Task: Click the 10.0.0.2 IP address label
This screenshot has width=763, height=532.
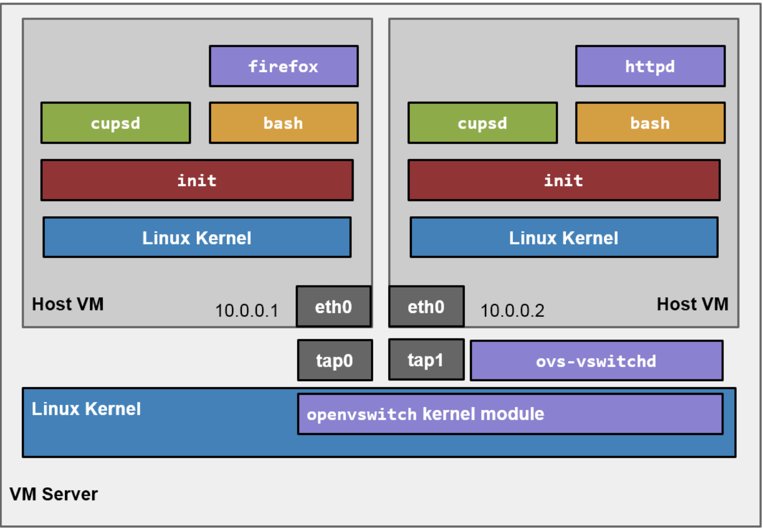Action: [512, 311]
